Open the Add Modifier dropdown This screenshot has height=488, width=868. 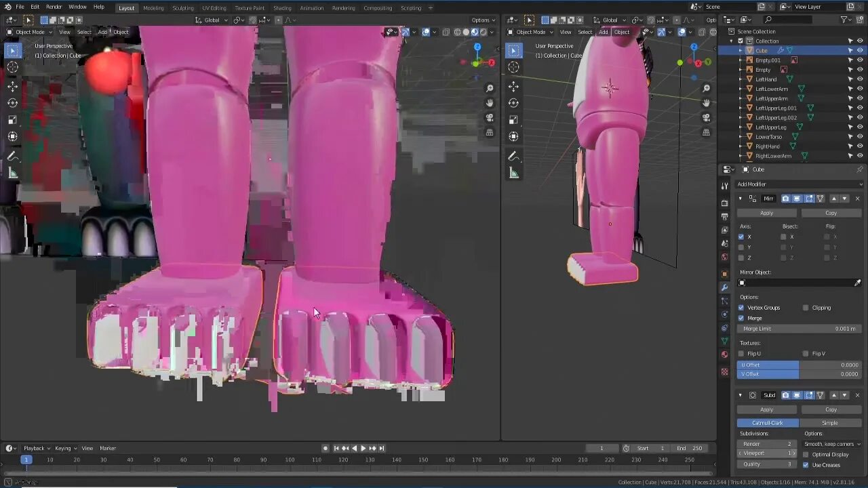click(800, 184)
